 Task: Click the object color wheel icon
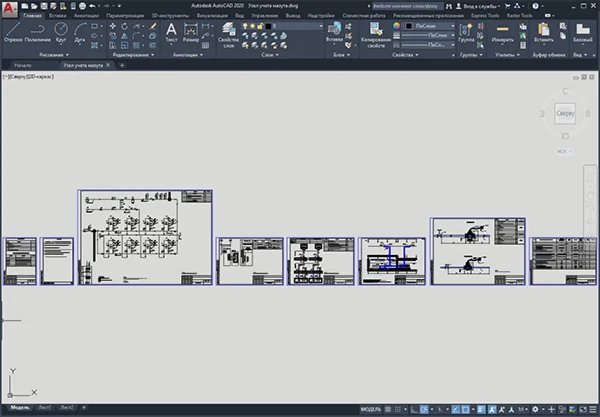tap(396, 26)
